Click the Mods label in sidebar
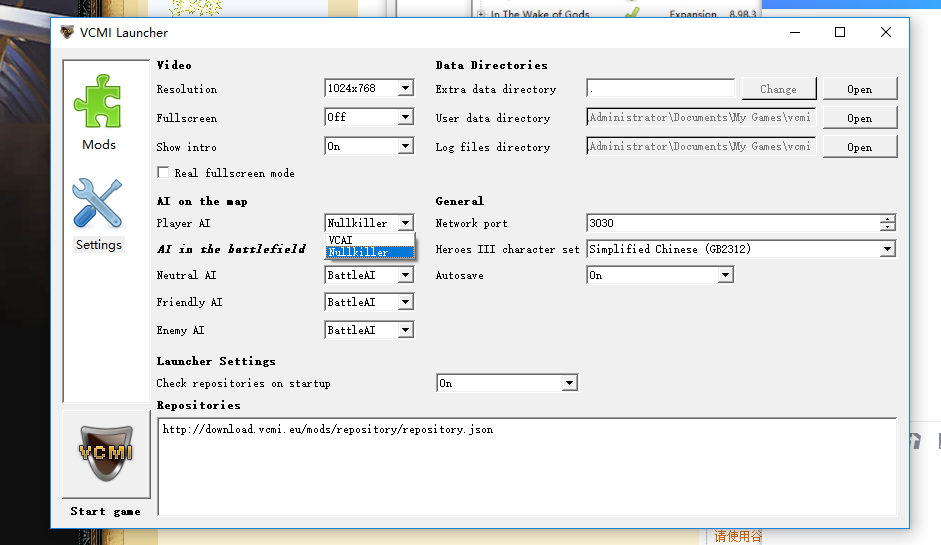The height and width of the screenshot is (545, 941). coord(99,145)
